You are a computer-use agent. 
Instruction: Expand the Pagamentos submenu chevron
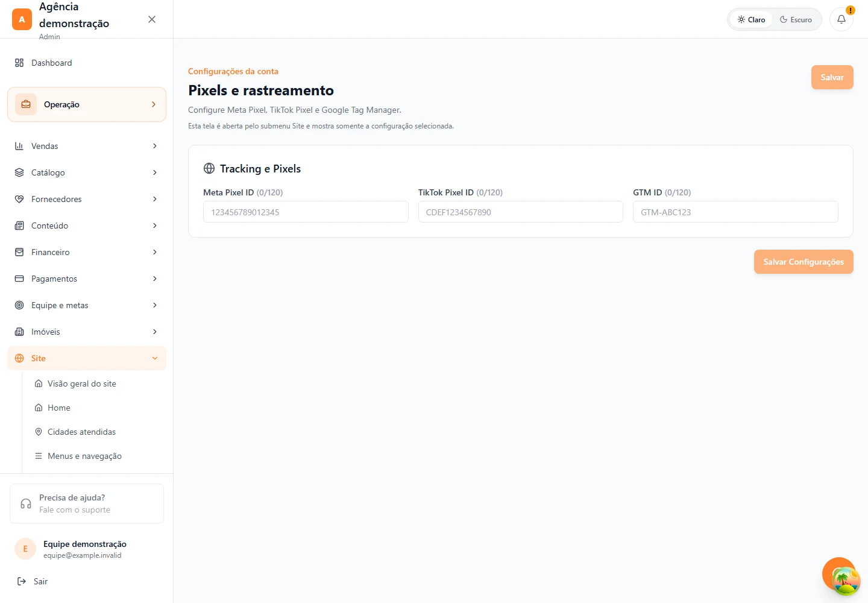pos(155,279)
